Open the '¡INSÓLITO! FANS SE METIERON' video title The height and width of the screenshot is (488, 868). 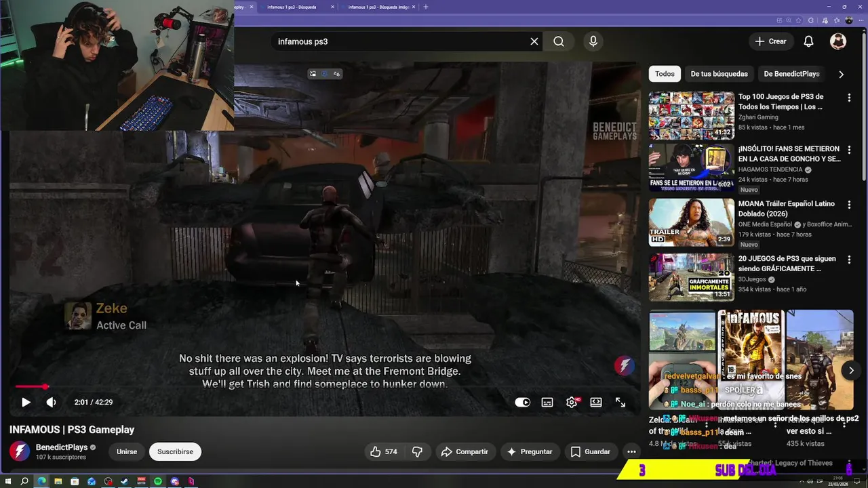click(789, 154)
